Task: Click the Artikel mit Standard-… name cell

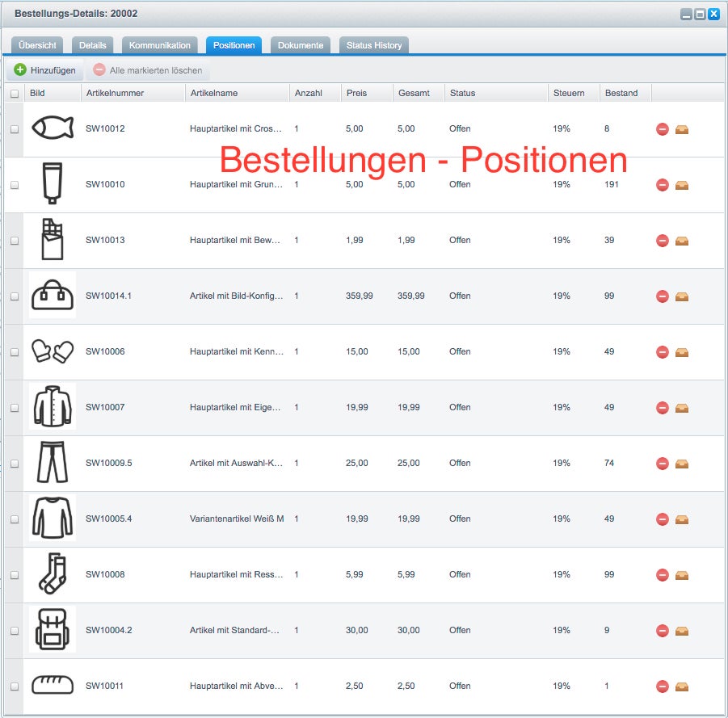Action: [234, 630]
